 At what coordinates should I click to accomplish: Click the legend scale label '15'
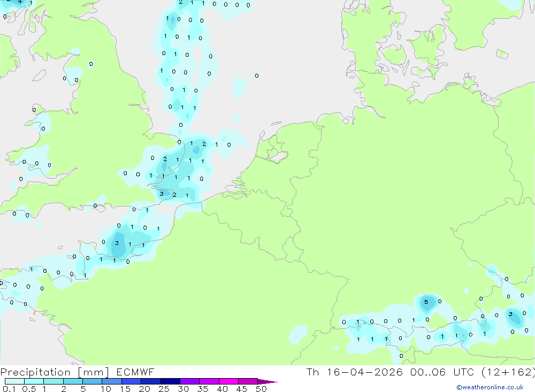[x=125, y=389]
